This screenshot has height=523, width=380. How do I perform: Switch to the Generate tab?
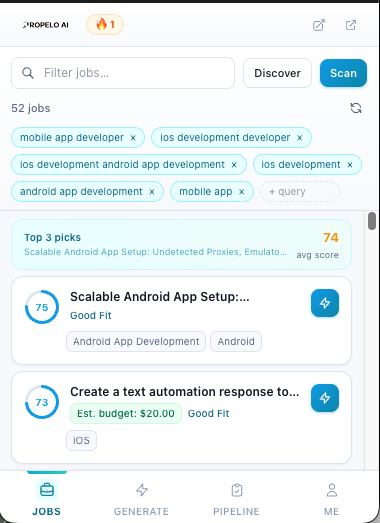141,498
